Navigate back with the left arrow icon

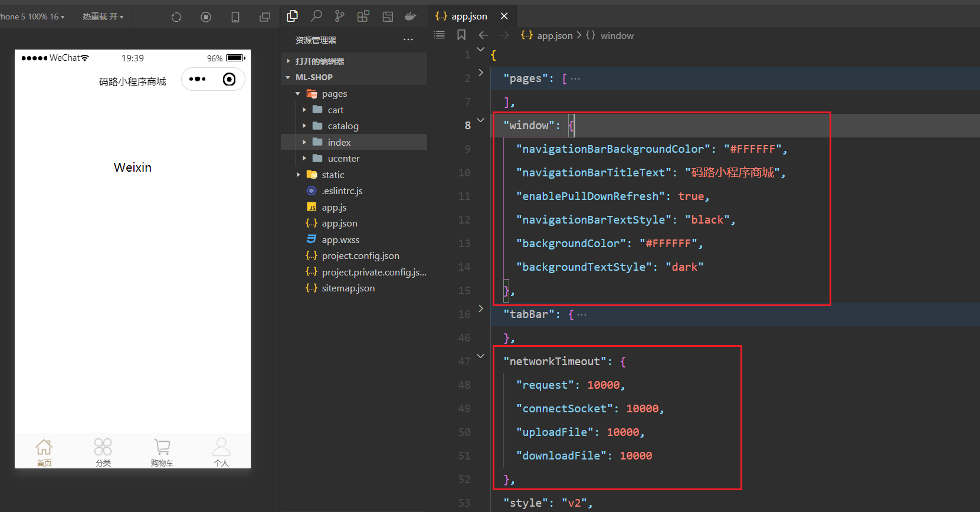click(483, 35)
